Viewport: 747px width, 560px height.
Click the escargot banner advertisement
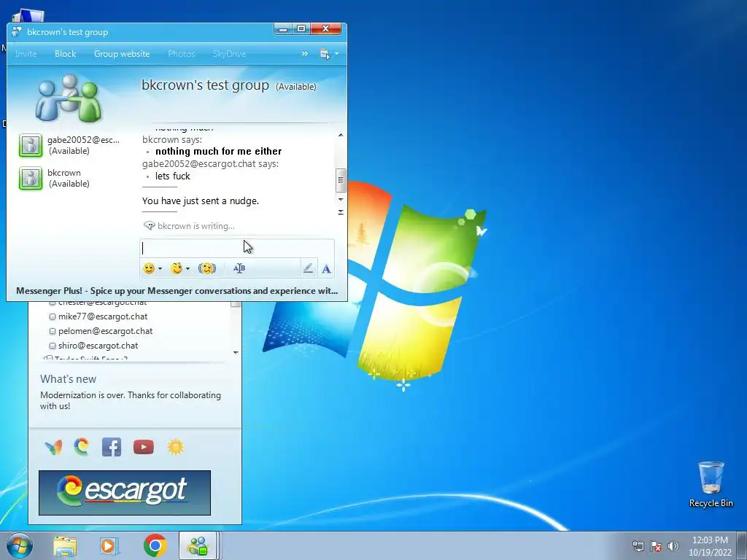click(x=125, y=493)
